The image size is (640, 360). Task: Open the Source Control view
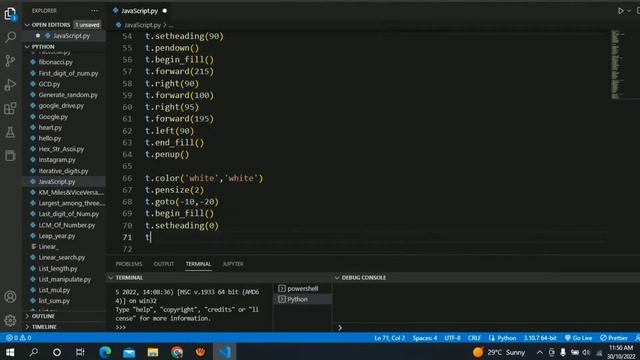coord(10,61)
